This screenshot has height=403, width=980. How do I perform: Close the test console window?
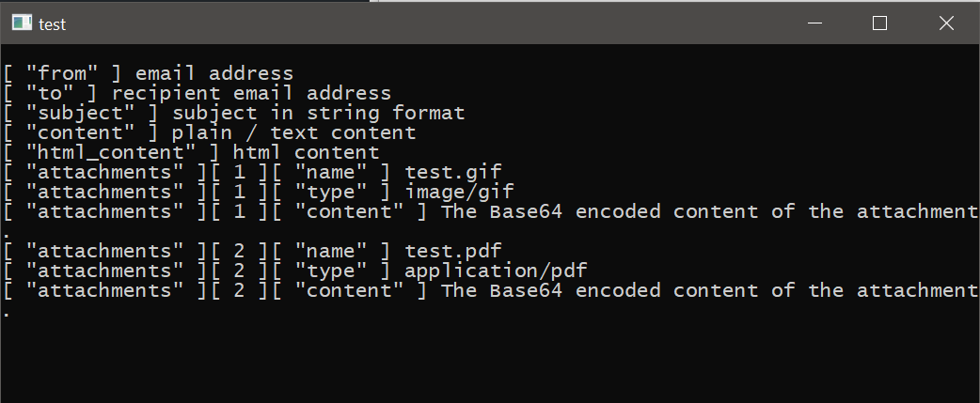946,23
